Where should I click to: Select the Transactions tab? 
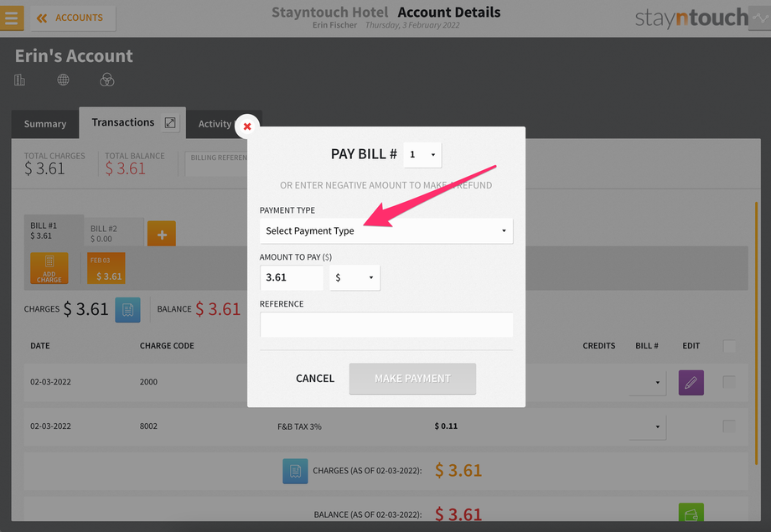coord(123,122)
